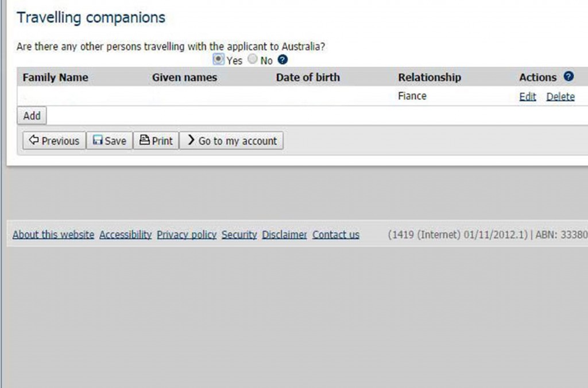Open the About this website link
588x388 pixels.
53,235
